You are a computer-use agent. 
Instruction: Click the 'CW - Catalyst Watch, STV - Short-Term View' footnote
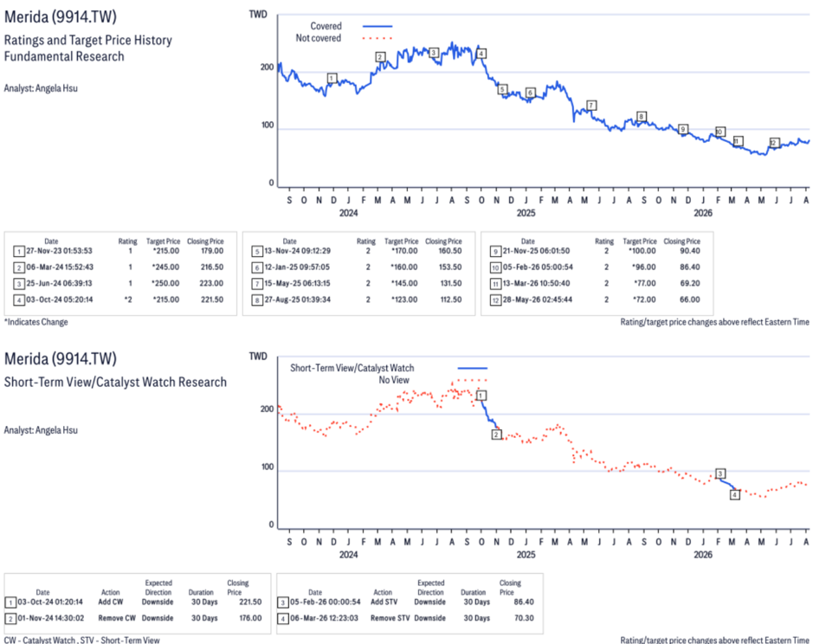coord(82,640)
